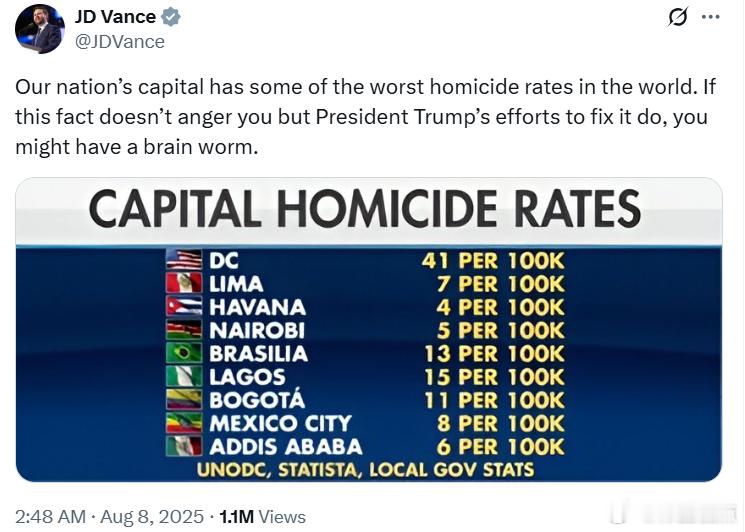Click the Kenyan flag beside Nairobi
Viewport: 745px width, 532px height.
pyautogui.click(x=184, y=330)
